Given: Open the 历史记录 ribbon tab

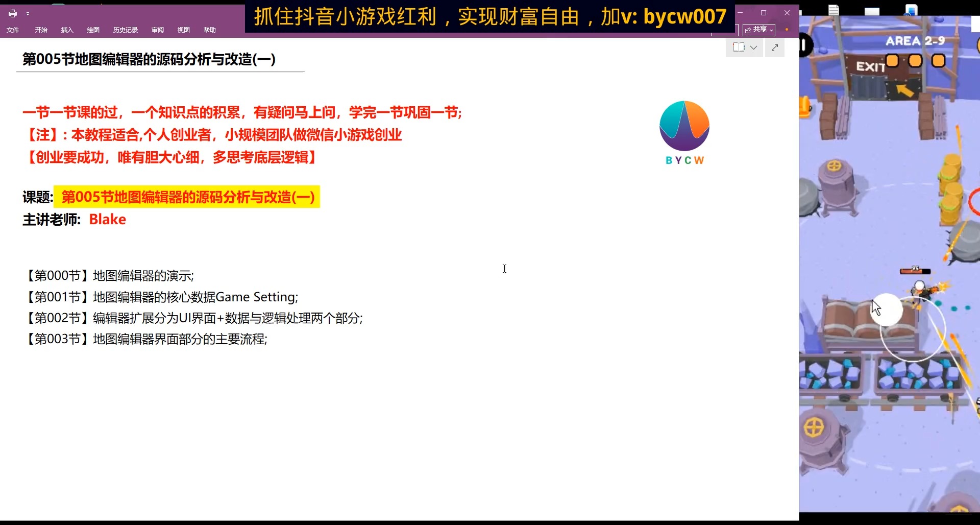Looking at the screenshot, I should (x=125, y=30).
